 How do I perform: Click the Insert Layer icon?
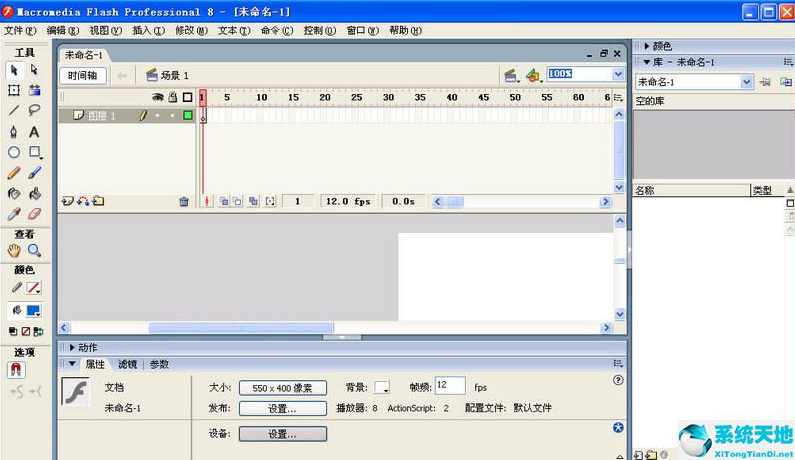[x=67, y=201]
